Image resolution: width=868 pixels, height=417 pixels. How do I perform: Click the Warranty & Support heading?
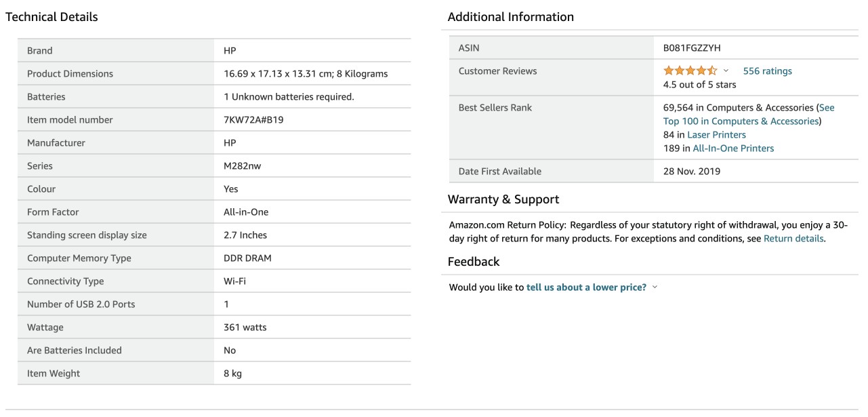click(503, 199)
